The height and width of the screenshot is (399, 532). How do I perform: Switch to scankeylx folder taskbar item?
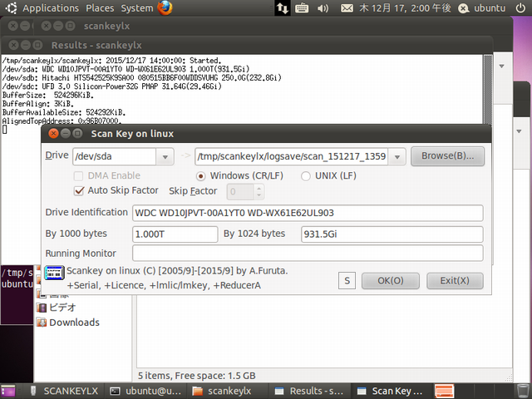point(228,391)
